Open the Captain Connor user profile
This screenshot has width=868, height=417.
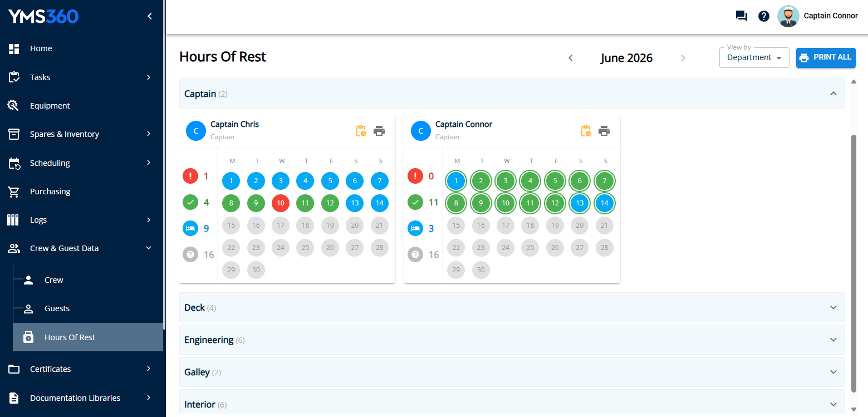[x=817, y=16]
